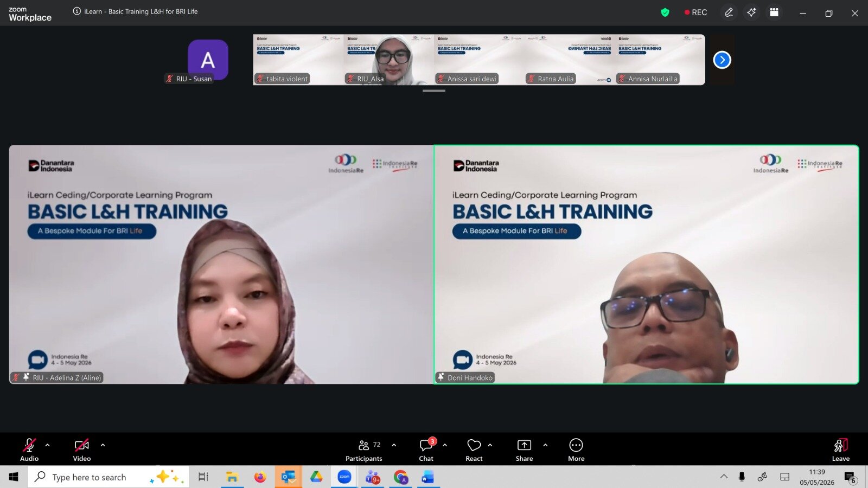Open the Chat panel

(426, 450)
